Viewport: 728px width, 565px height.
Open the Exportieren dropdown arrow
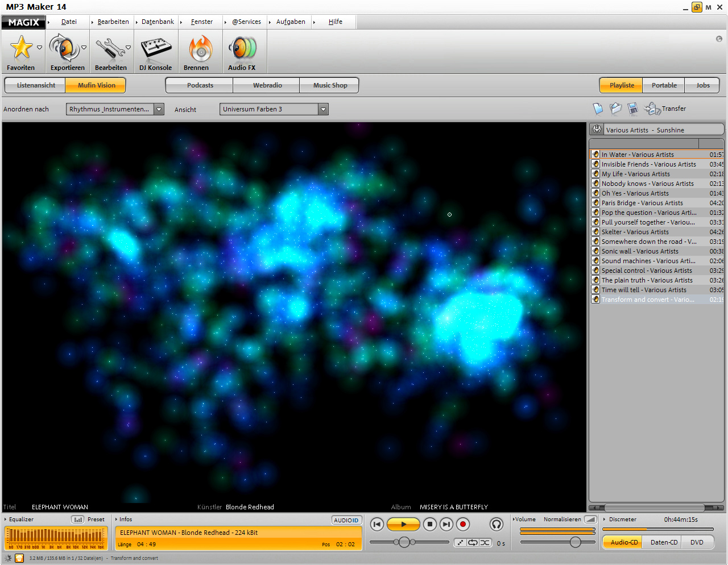click(84, 48)
